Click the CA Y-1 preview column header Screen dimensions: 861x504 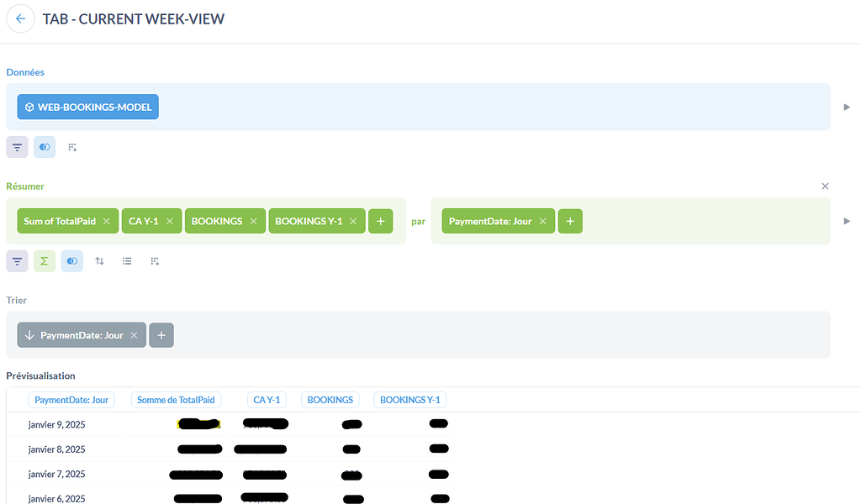coord(267,400)
